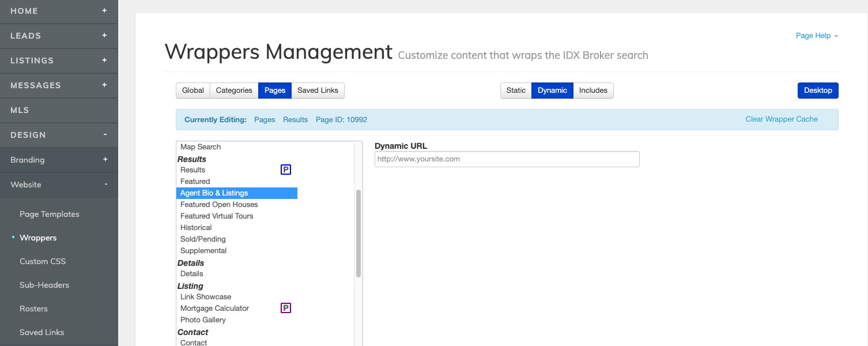Collapse the Website submenu

(105, 185)
